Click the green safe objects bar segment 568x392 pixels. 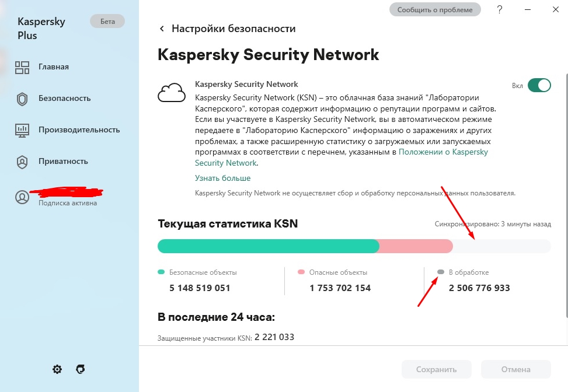pos(268,246)
